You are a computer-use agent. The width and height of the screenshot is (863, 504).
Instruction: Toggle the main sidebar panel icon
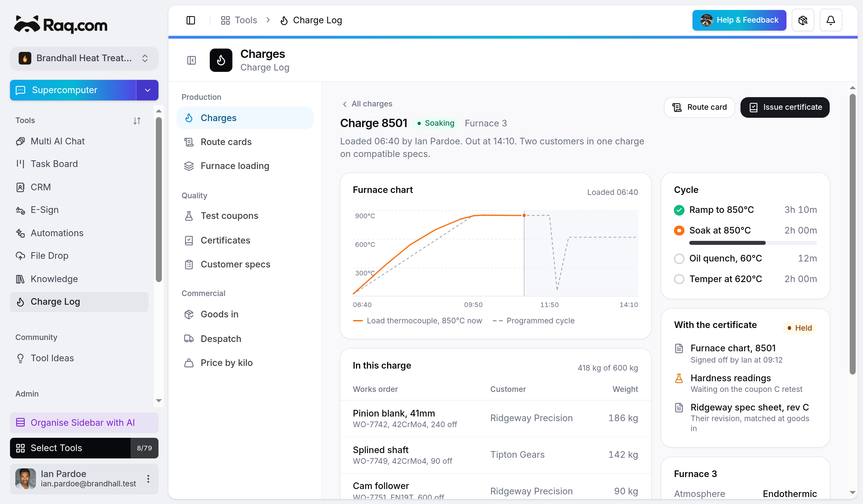(191, 20)
